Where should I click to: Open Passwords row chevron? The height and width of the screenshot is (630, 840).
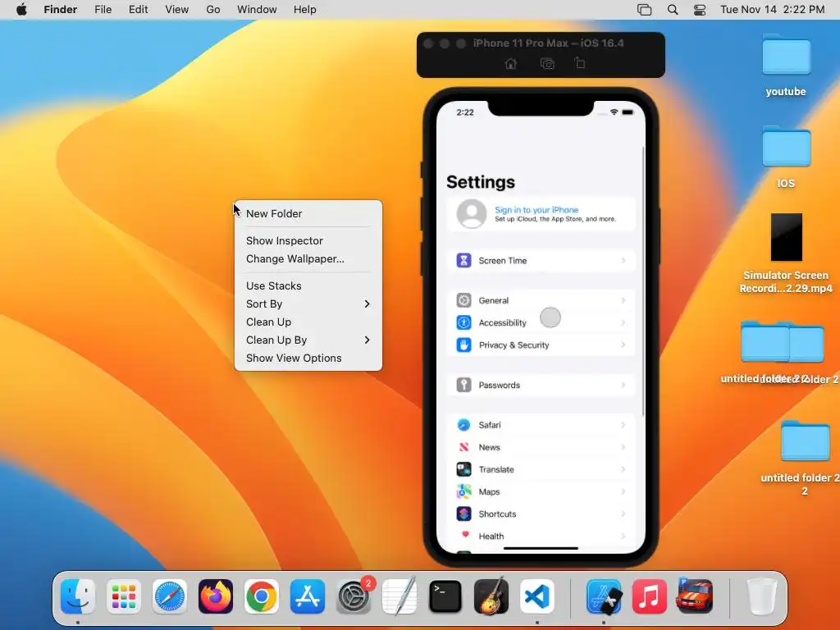tap(623, 385)
